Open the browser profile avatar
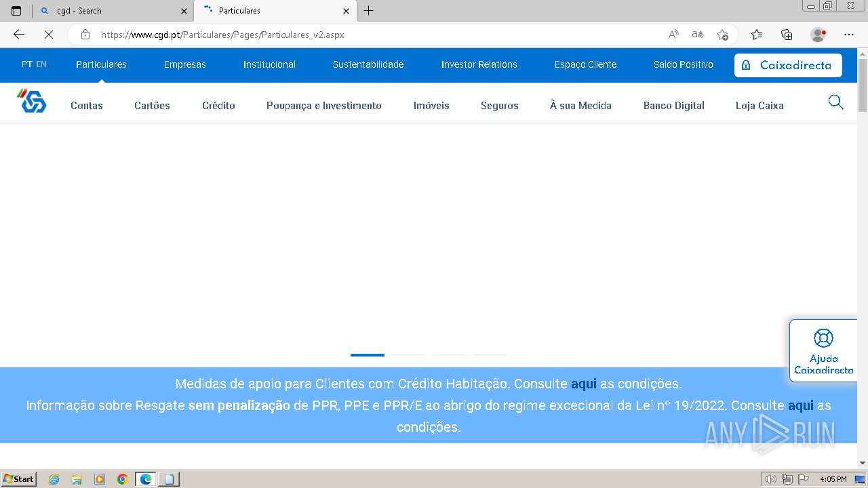 818,35
